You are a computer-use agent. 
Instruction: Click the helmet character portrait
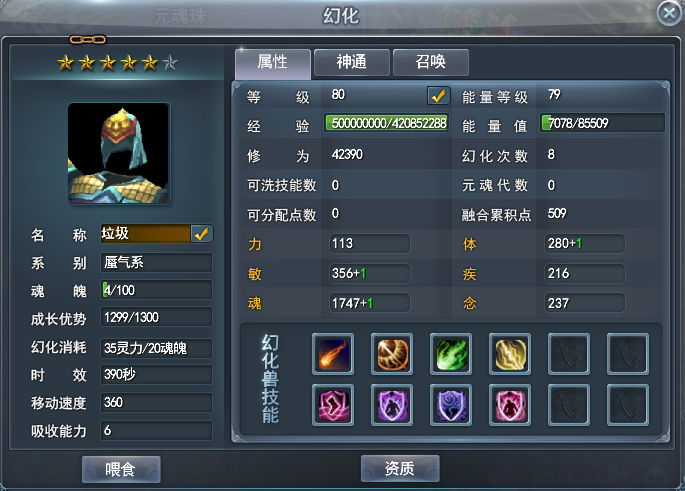(x=118, y=153)
